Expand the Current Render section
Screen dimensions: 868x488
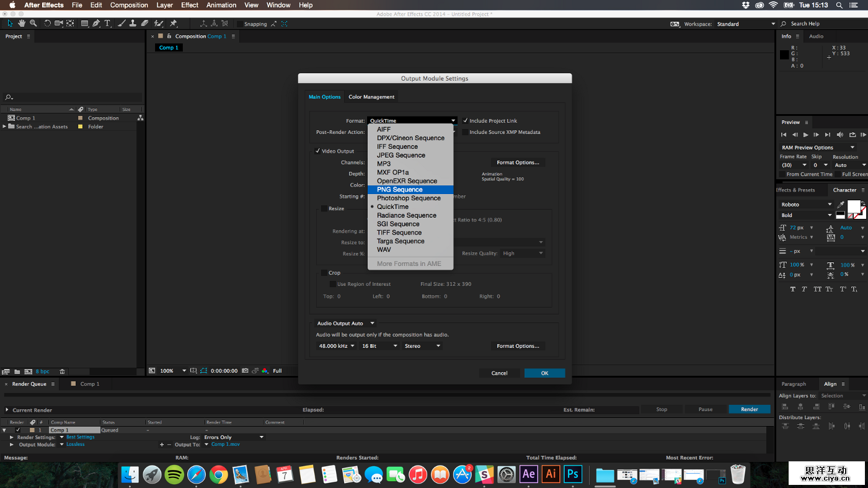click(x=7, y=410)
